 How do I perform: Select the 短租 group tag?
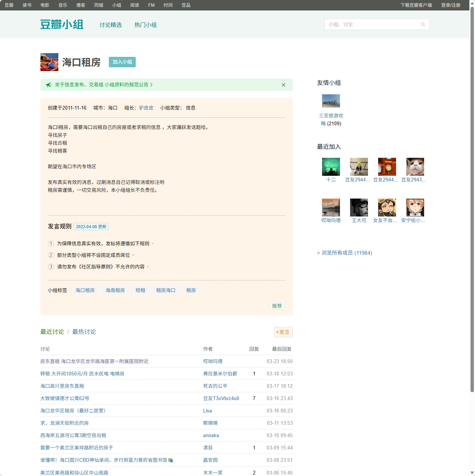pyautogui.click(x=140, y=291)
